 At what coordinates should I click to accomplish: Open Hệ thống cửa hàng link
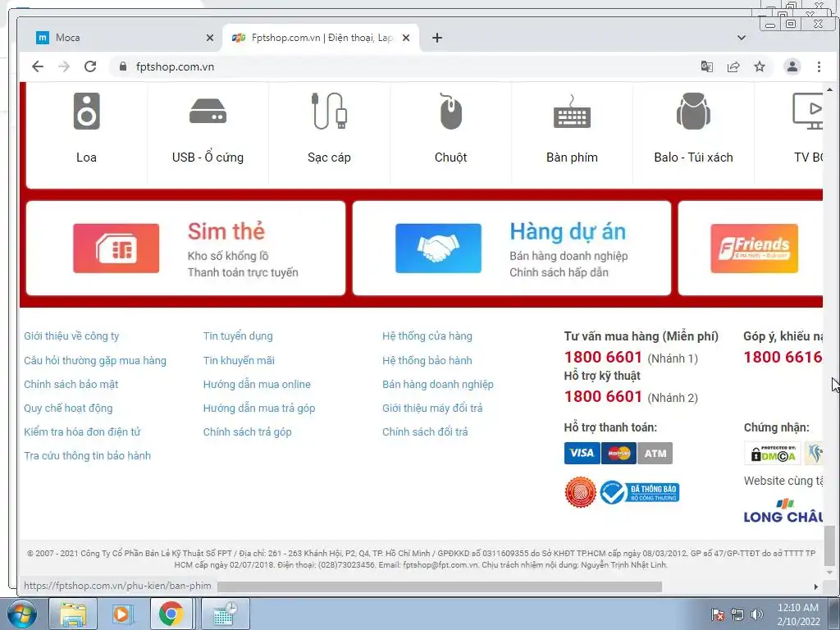(x=427, y=336)
